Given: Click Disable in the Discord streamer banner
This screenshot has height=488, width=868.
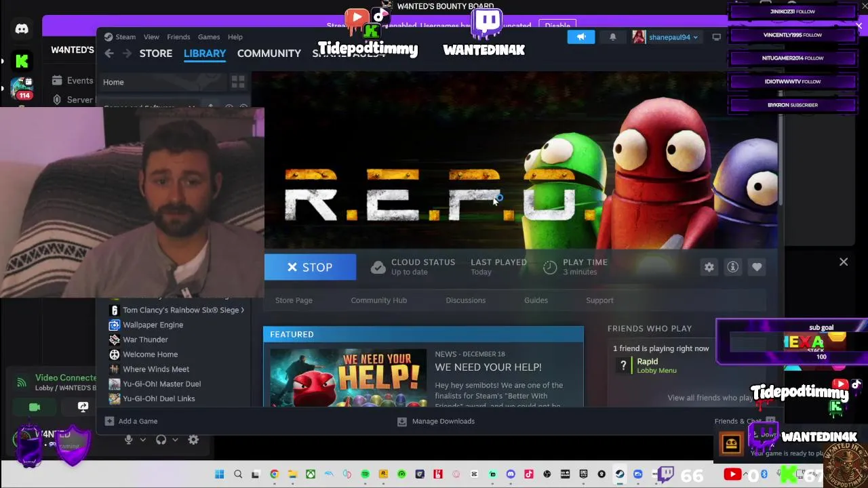Looking at the screenshot, I should [x=557, y=26].
